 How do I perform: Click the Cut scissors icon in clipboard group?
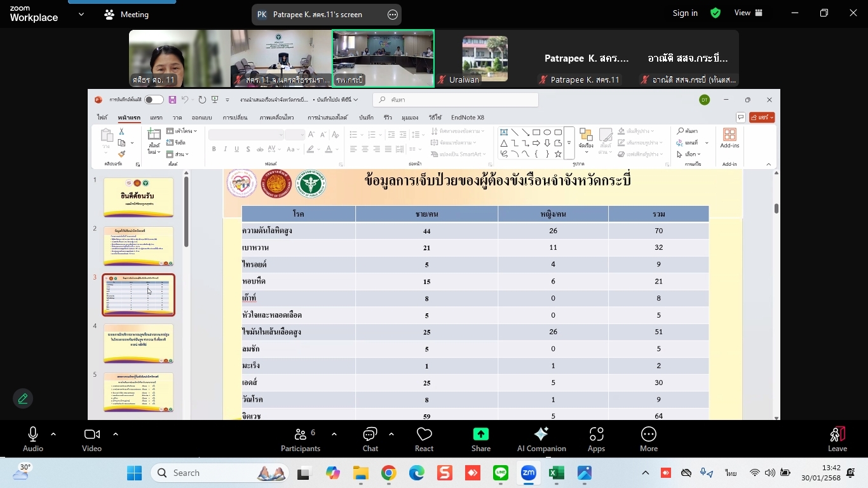click(x=121, y=132)
